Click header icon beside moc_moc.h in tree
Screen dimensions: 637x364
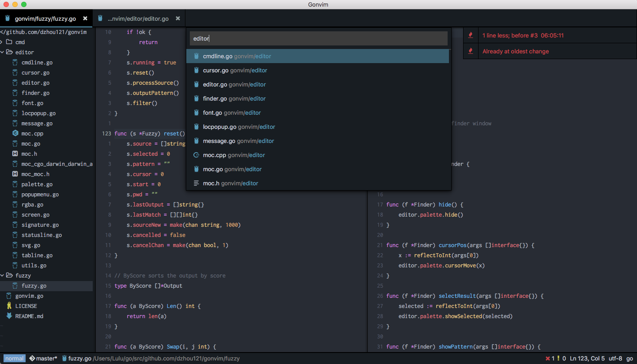pos(15,174)
